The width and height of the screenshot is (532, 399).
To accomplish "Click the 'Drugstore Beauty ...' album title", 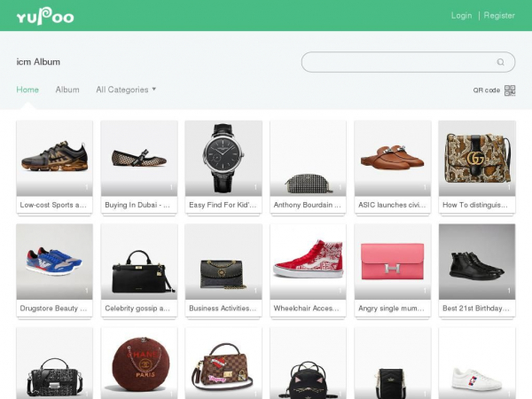I will [53, 309].
